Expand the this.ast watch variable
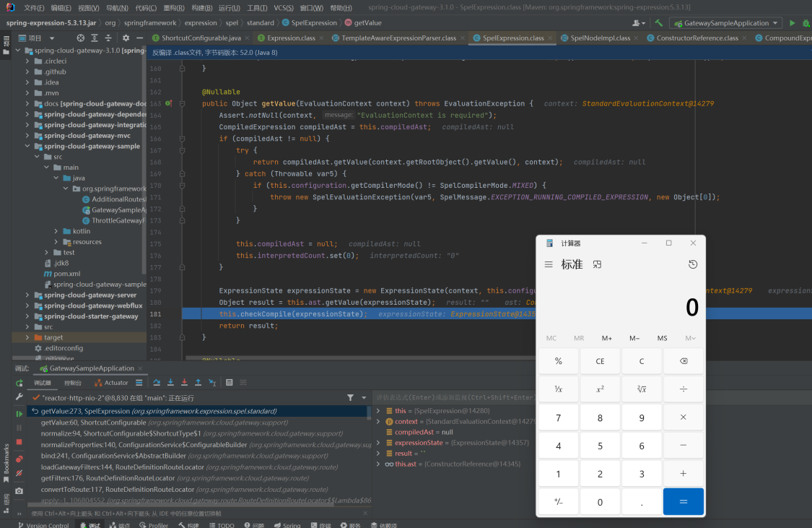Image resolution: width=812 pixels, height=528 pixels. tap(378, 464)
